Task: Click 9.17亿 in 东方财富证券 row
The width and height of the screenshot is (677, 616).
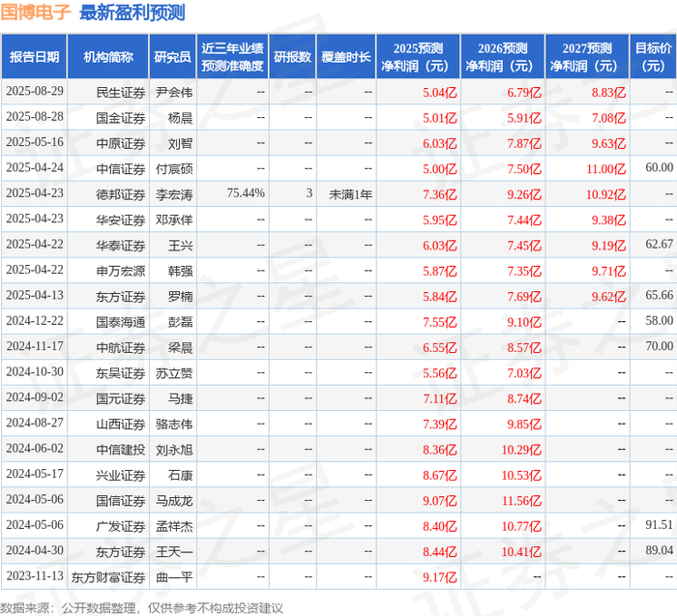Action: pos(439,577)
